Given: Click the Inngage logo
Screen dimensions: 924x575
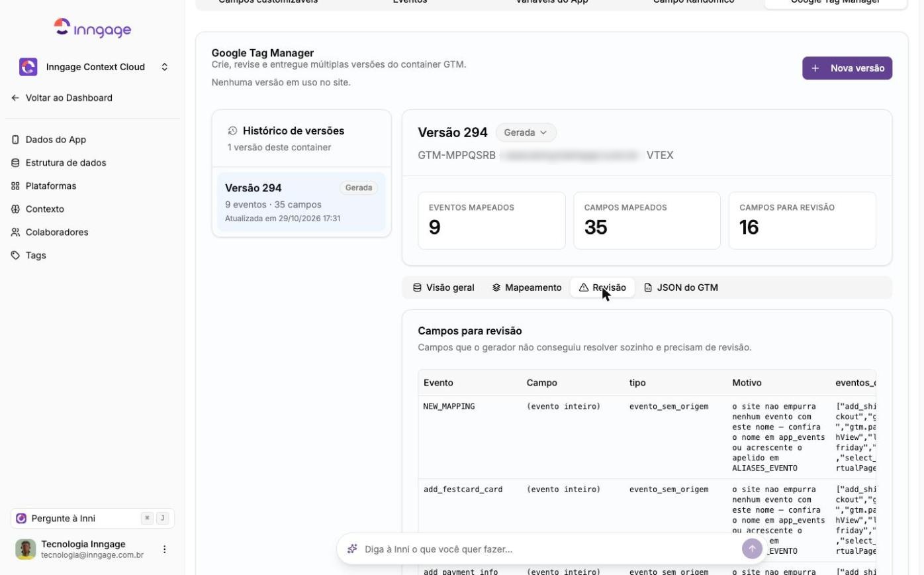Looking at the screenshot, I should (x=93, y=28).
